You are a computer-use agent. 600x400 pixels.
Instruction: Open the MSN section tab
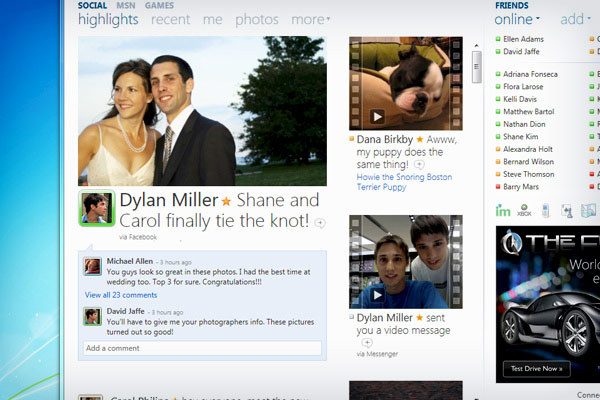point(128,5)
